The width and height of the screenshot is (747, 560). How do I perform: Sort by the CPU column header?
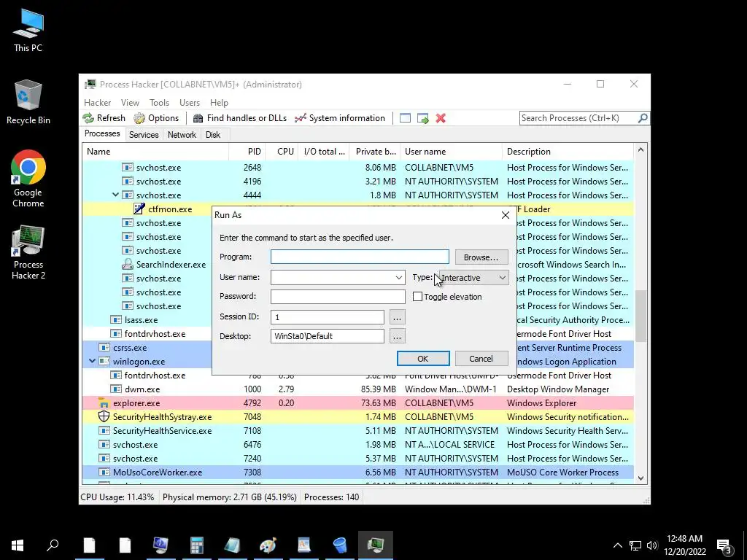282,152
